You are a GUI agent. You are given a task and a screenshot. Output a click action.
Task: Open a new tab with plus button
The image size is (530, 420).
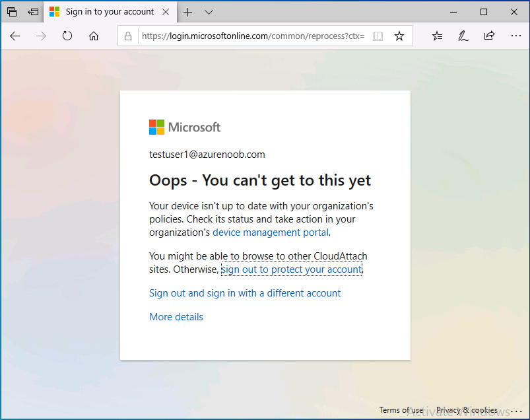(187, 12)
